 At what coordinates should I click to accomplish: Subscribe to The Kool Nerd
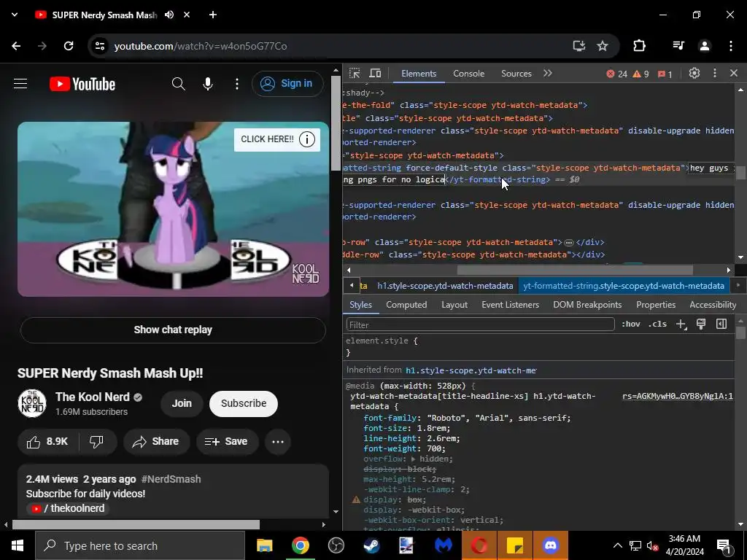click(x=244, y=403)
